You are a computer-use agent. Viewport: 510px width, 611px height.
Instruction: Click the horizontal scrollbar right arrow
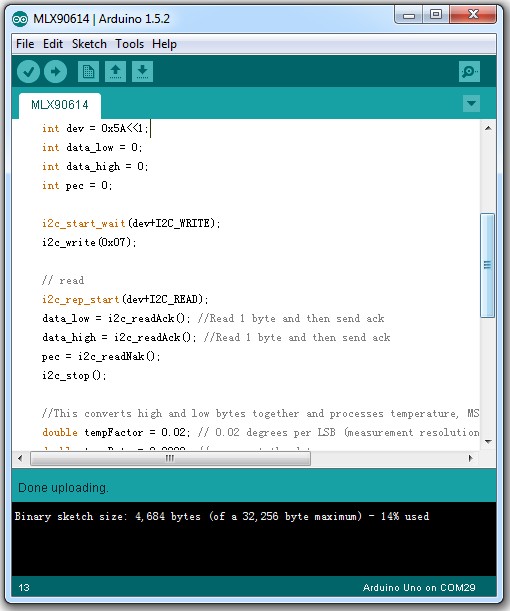click(471, 458)
